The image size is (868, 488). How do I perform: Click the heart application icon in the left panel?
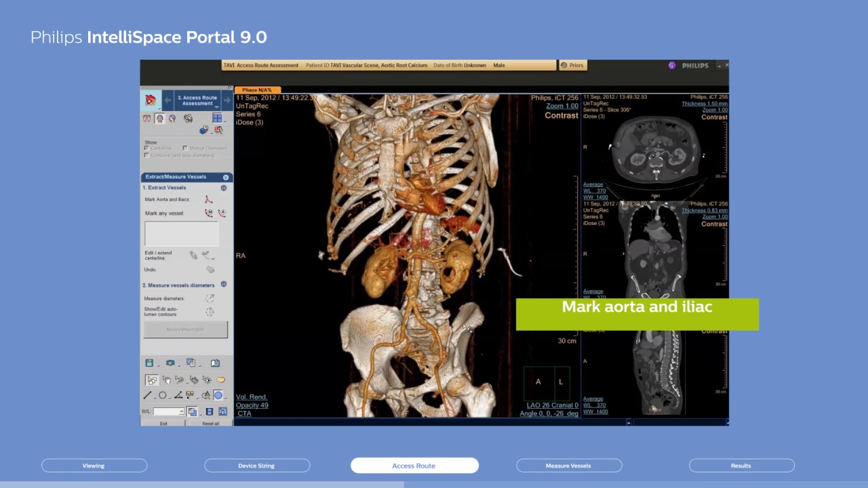coord(151,100)
